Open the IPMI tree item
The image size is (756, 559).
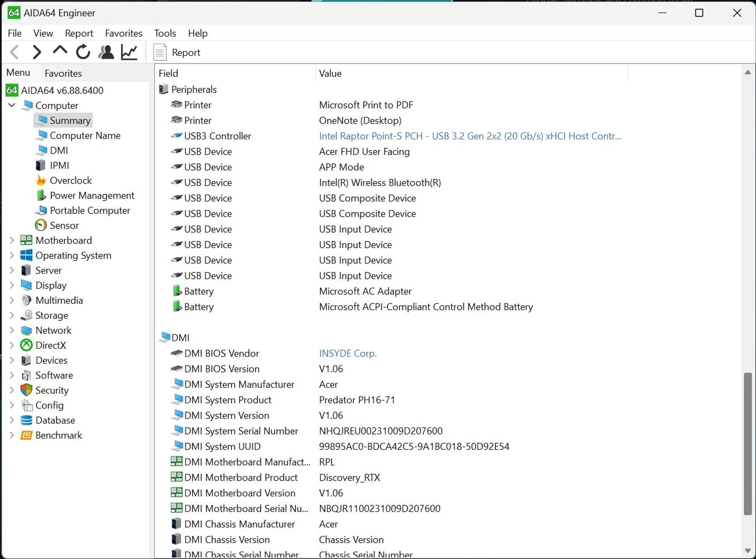(x=52, y=165)
